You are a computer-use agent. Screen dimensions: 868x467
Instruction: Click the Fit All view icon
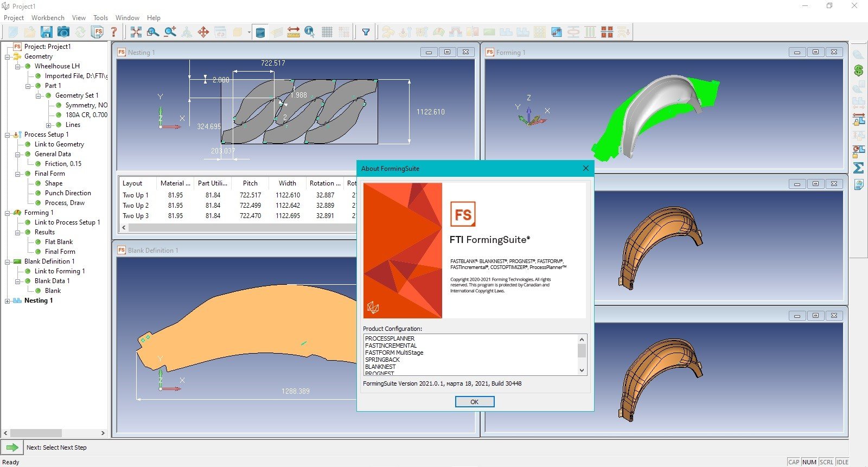[136, 32]
